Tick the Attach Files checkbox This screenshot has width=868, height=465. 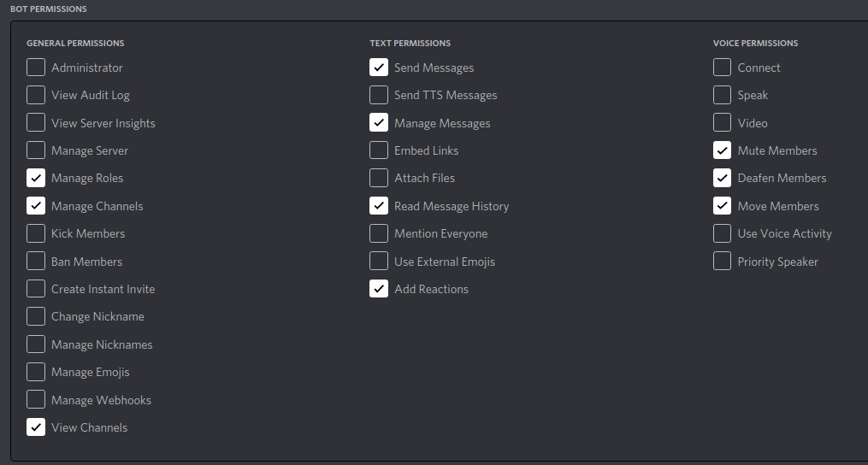[x=379, y=178]
